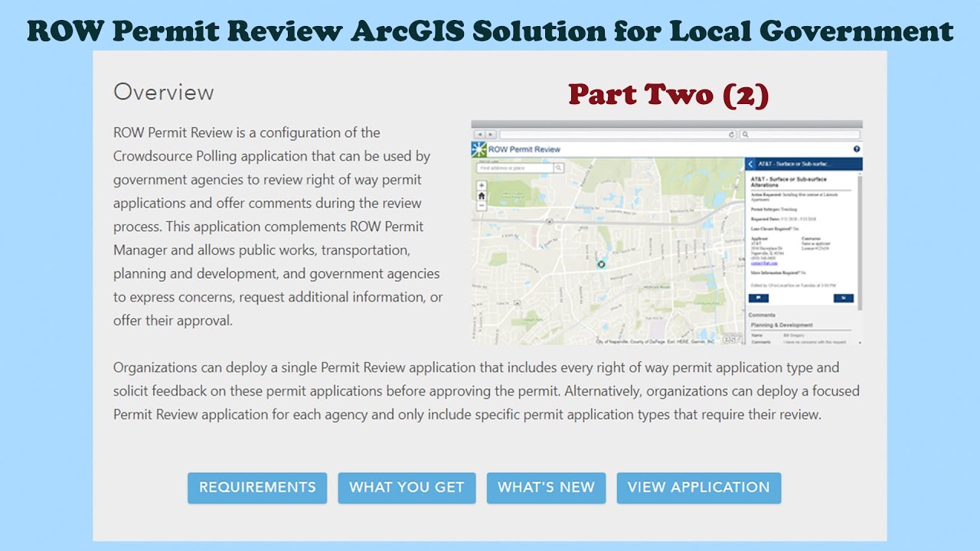
Task: Click the back chevron in AT&T panel header
Action: [x=750, y=164]
